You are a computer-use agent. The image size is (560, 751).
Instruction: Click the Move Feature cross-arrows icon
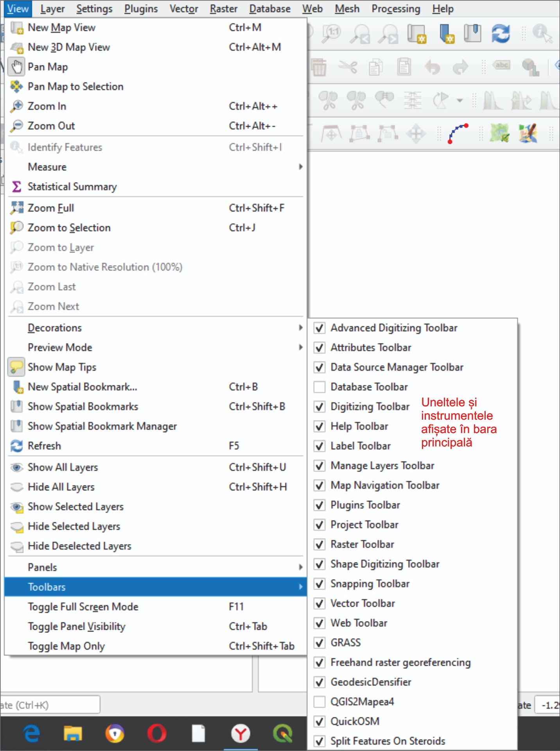416,134
